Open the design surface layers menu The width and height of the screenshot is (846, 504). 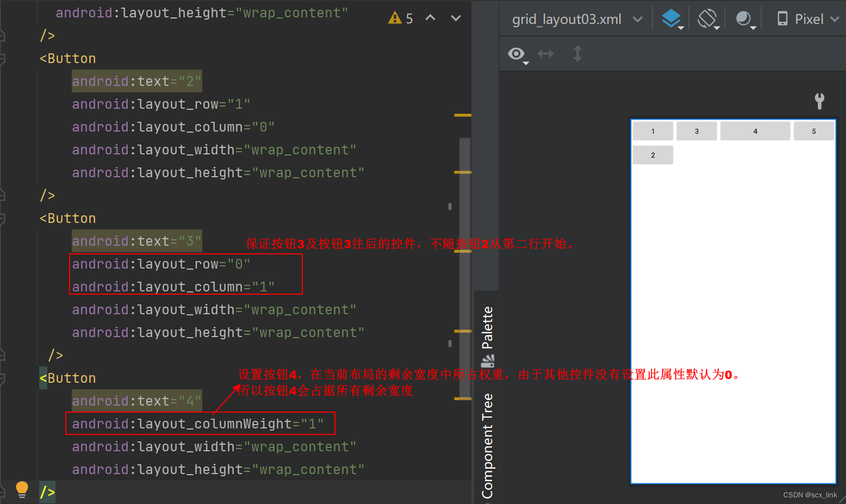point(673,19)
